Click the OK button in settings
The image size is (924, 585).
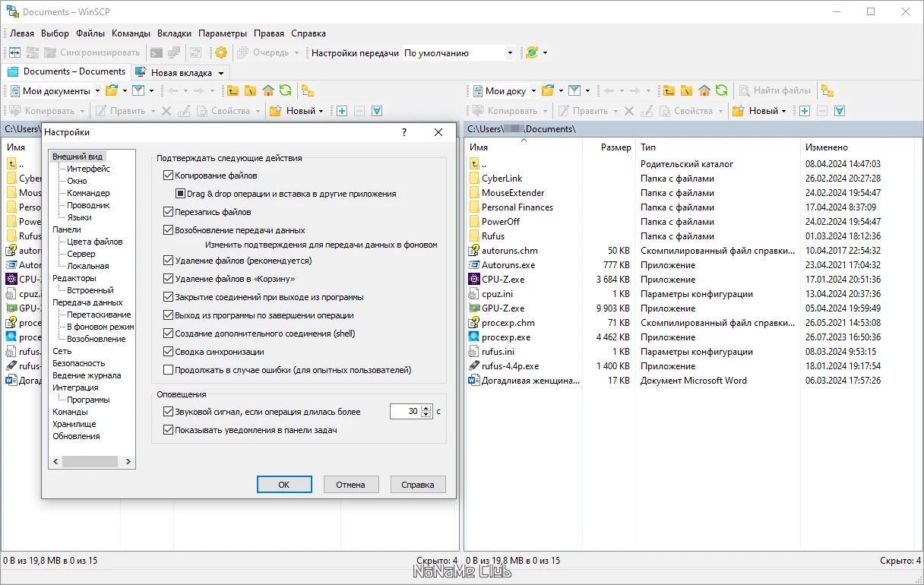pos(284,485)
